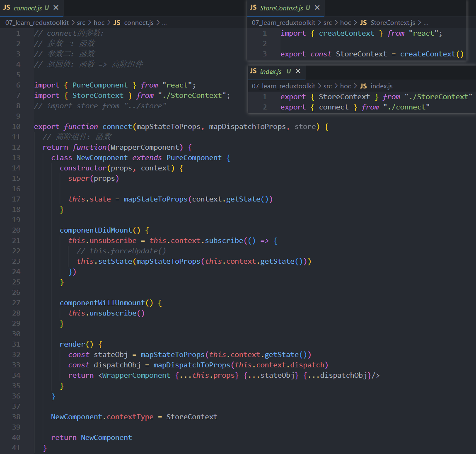Click this.unsubscribe() on line 28

coord(106,313)
